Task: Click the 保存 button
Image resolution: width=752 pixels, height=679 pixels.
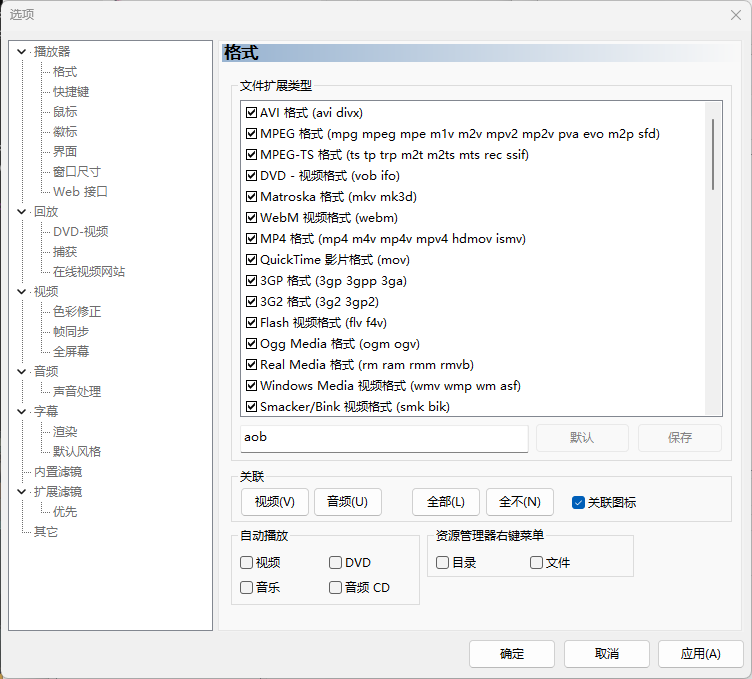Action: pos(680,438)
